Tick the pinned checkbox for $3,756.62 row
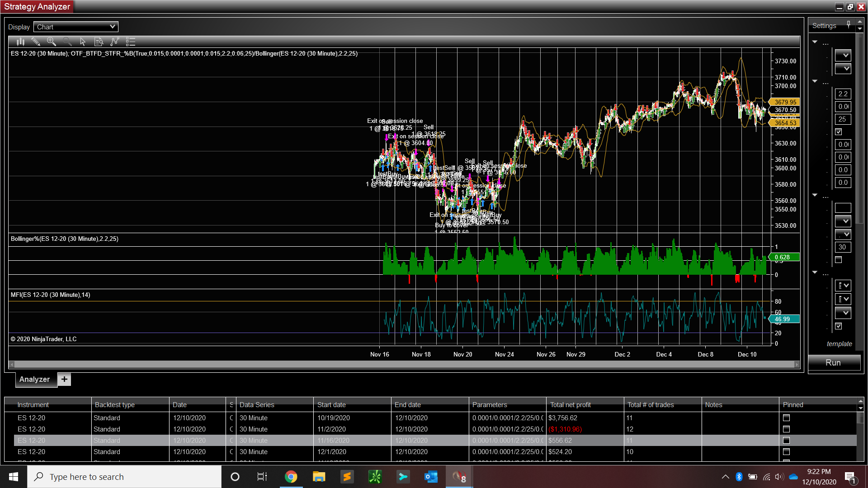 [x=786, y=418]
